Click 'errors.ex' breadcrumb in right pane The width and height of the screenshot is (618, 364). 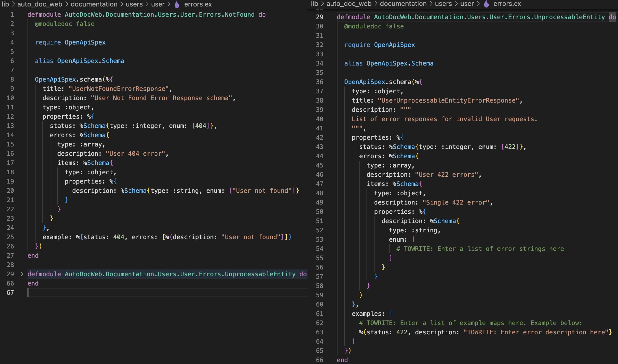(x=507, y=4)
